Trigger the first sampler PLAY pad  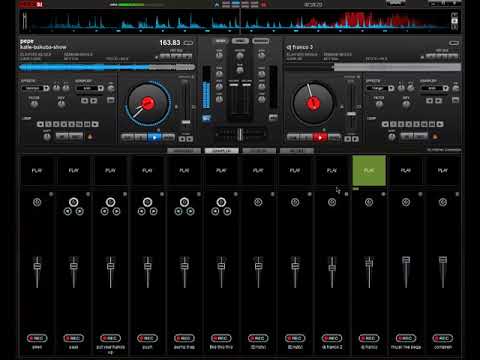tap(37, 170)
